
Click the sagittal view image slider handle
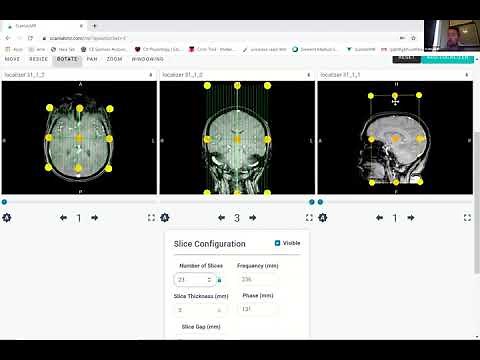click(x=320, y=202)
